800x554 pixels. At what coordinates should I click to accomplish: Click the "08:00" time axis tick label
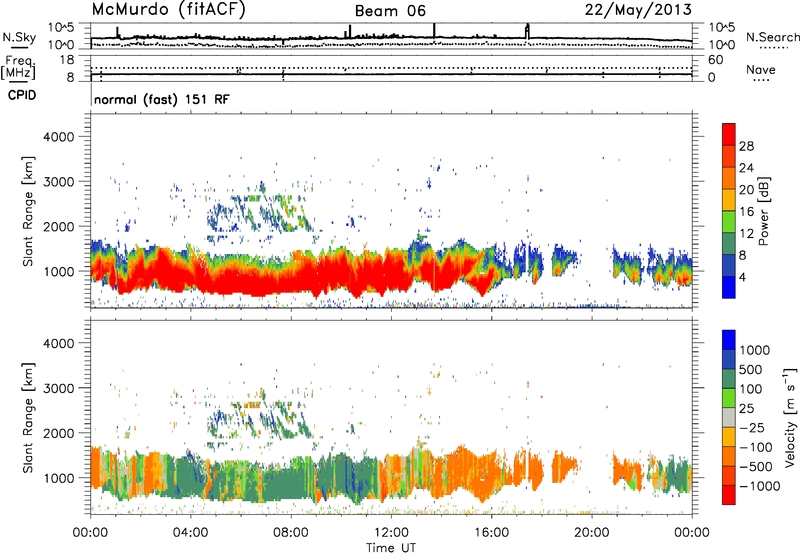click(291, 533)
